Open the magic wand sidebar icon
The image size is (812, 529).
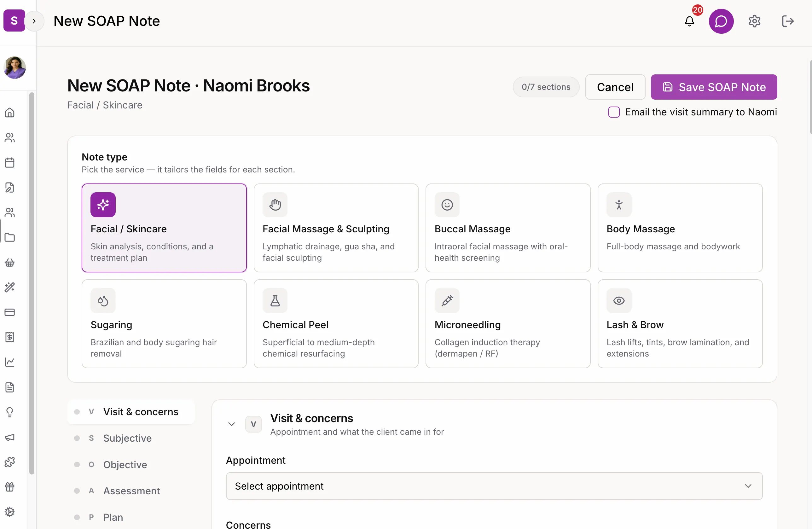click(x=10, y=288)
